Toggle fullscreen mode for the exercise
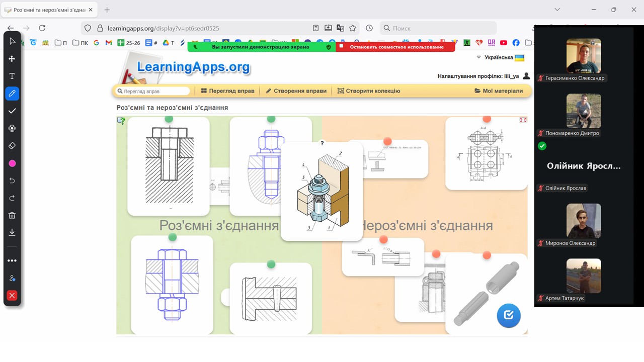 [x=523, y=120]
